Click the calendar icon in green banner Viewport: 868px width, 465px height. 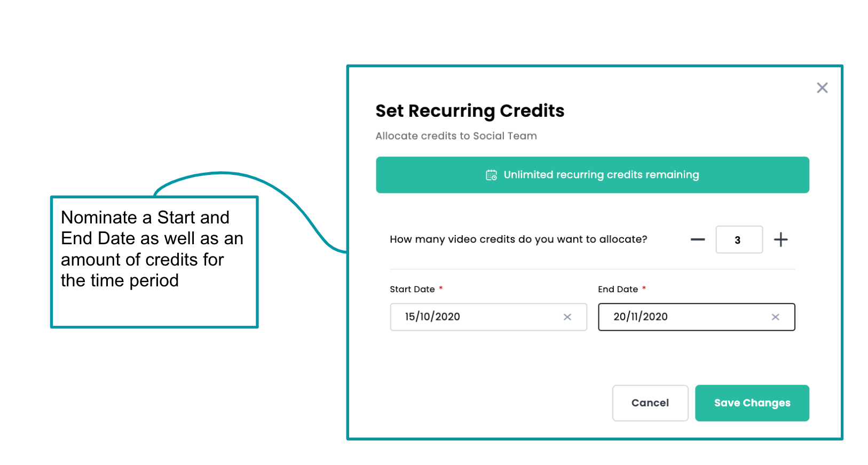pyautogui.click(x=491, y=175)
